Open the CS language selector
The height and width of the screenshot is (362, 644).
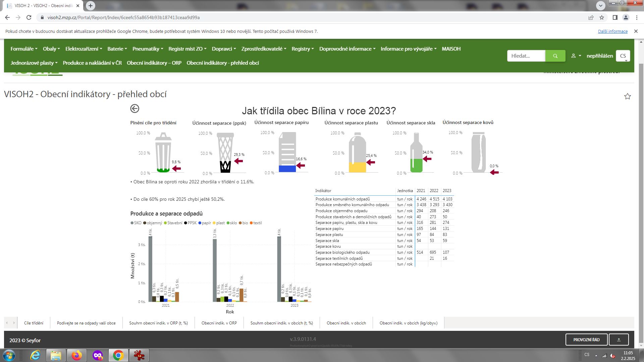click(x=623, y=56)
